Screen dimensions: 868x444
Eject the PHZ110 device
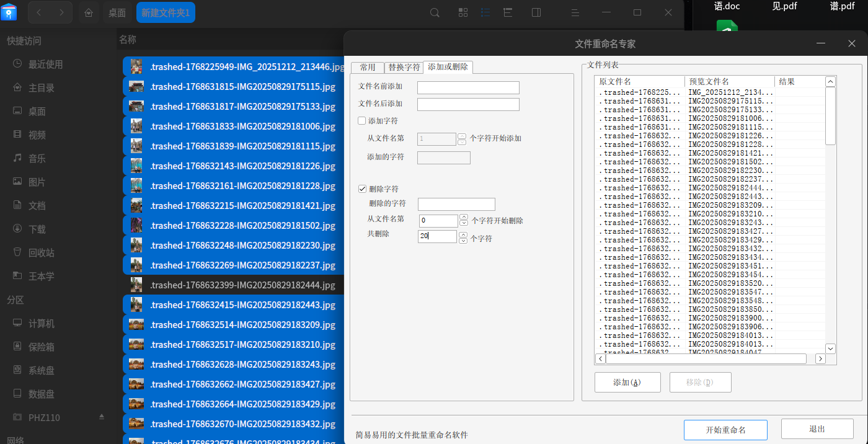click(102, 417)
